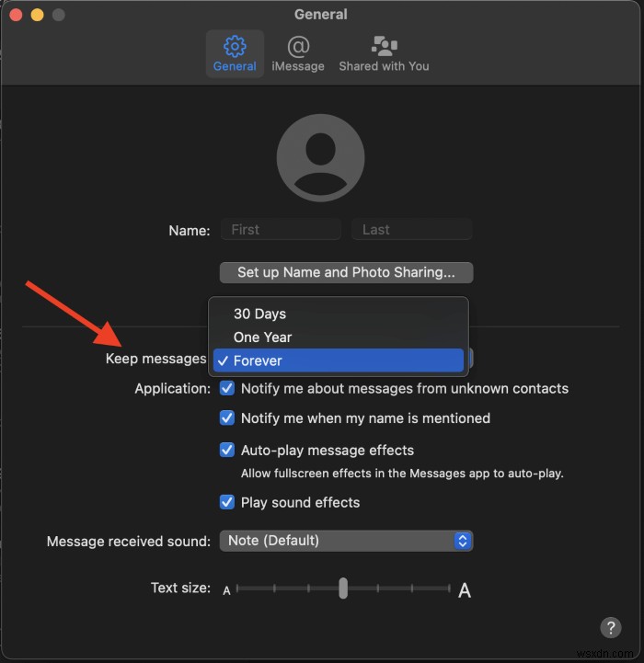Close the General preferences window
Image resolution: width=644 pixels, height=663 pixels.
tap(16, 16)
